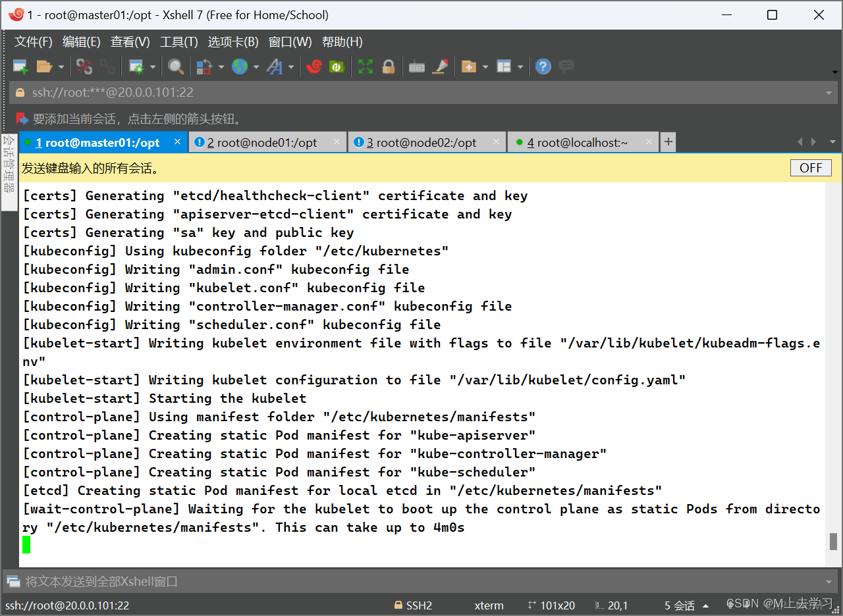This screenshot has height=616, width=843.
Task: Click the red arrow add-session icon
Action: [22, 119]
